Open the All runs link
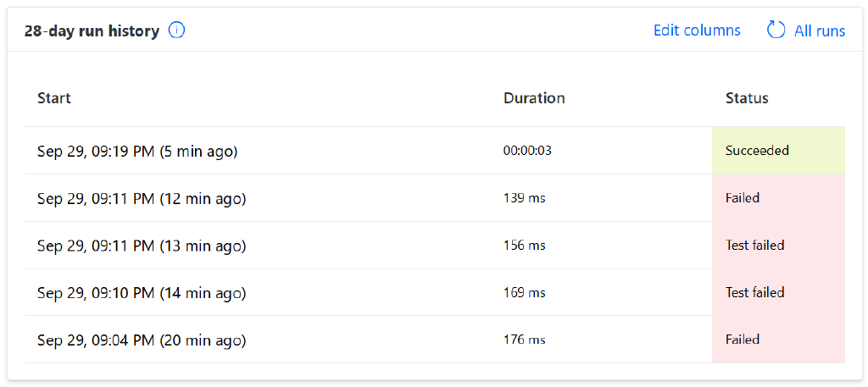This screenshot has width=868, height=387. point(819,31)
